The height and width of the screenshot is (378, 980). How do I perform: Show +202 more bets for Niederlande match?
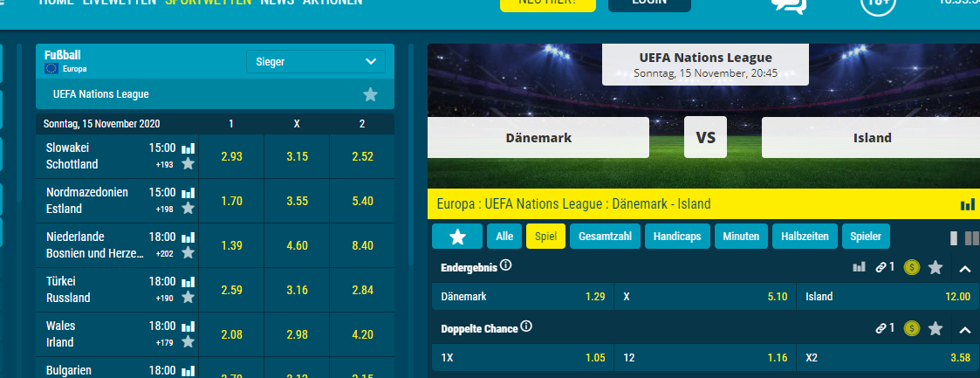(164, 254)
